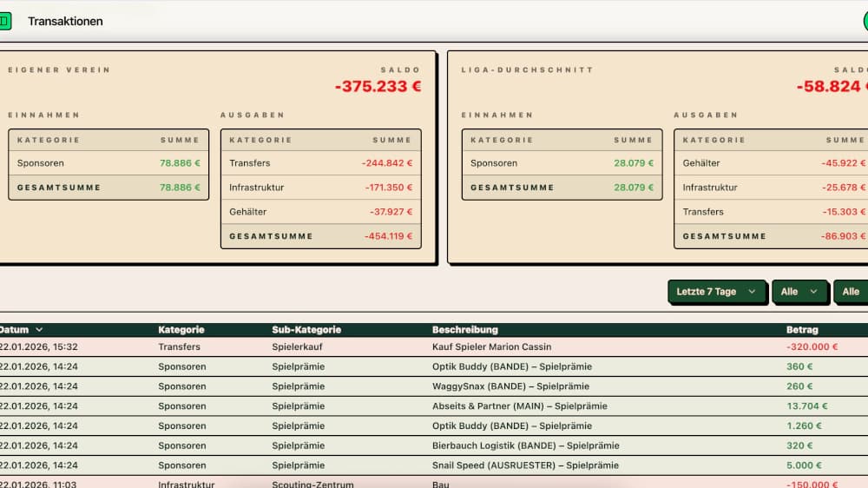This screenshot has height=488, width=868.
Task: Click the Transaktionen page title
Action: [65, 21]
